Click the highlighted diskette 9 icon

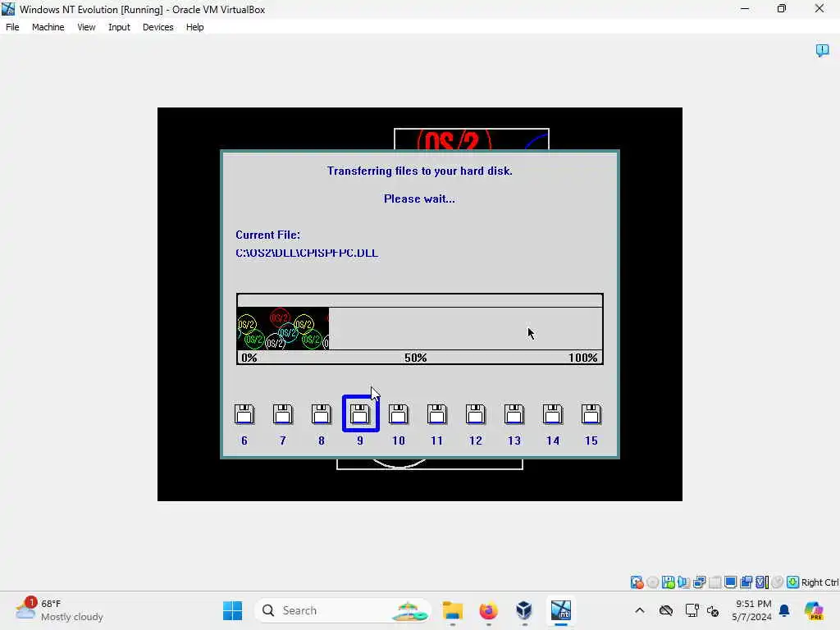[x=361, y=413]
